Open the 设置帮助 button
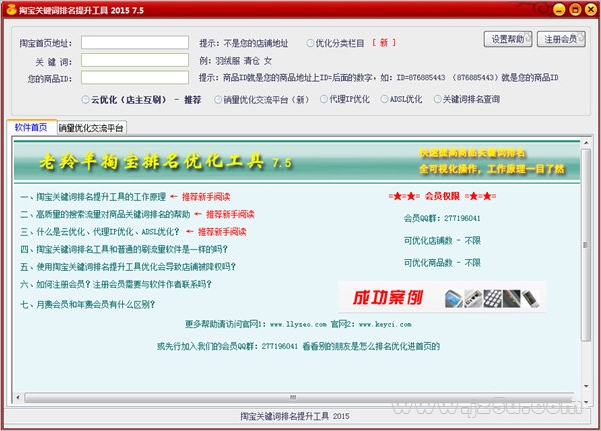This screenshot has width=601, height=431. [508, 39]
